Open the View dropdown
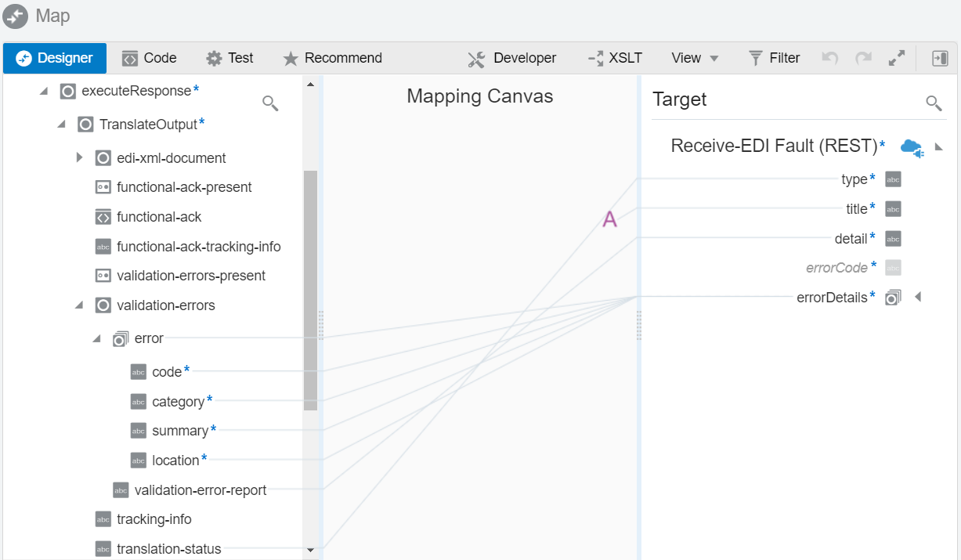This screenshot has width=961, height=560. (694, 57)
